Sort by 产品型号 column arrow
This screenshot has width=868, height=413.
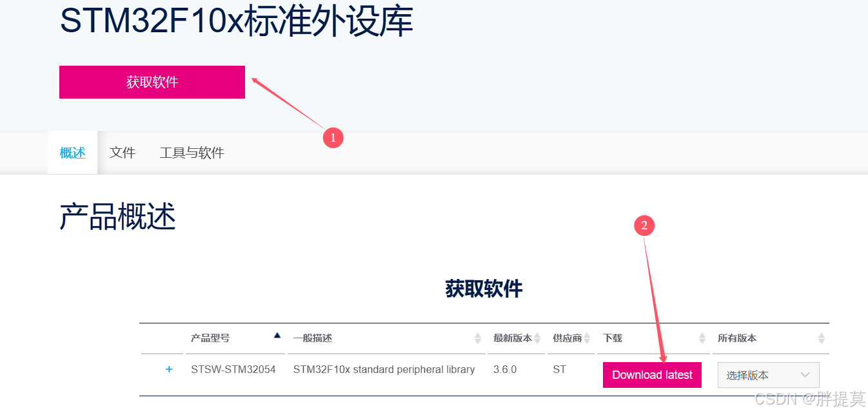(277, 335)
